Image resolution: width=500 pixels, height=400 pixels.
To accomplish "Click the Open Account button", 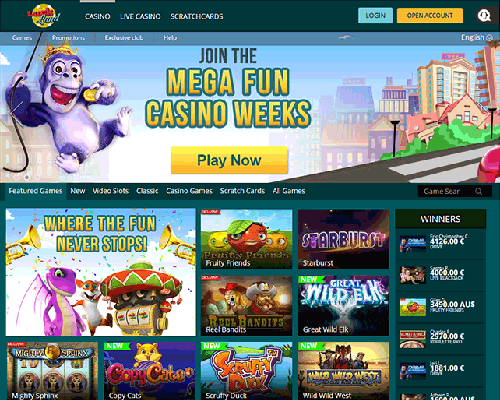I will click(x=430, y=16).
